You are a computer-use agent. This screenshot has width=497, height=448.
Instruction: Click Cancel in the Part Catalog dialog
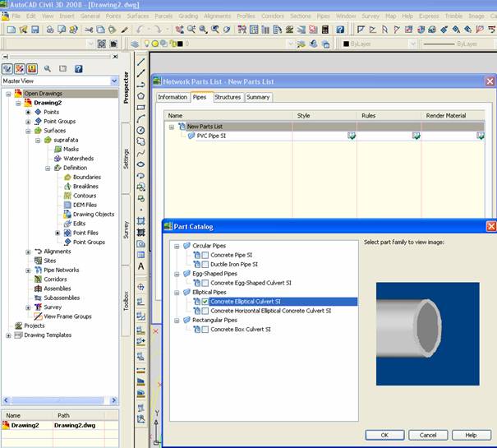coord(428,435)
